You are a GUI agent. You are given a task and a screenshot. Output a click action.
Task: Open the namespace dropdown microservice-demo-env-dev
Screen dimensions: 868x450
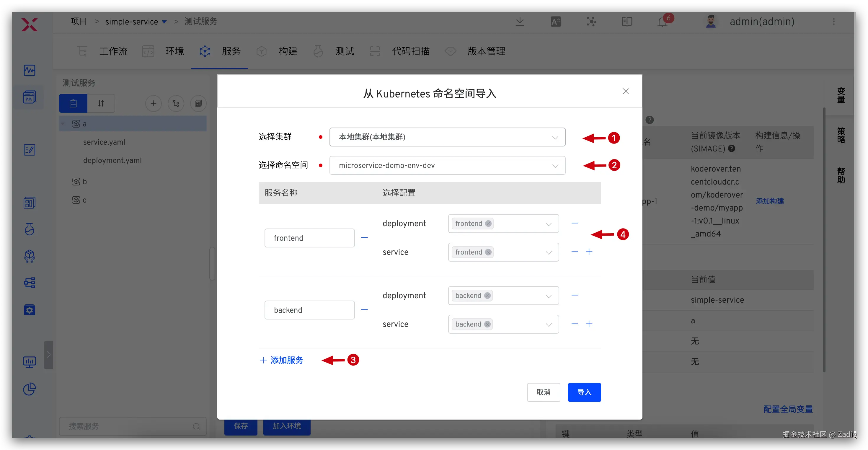447,166
